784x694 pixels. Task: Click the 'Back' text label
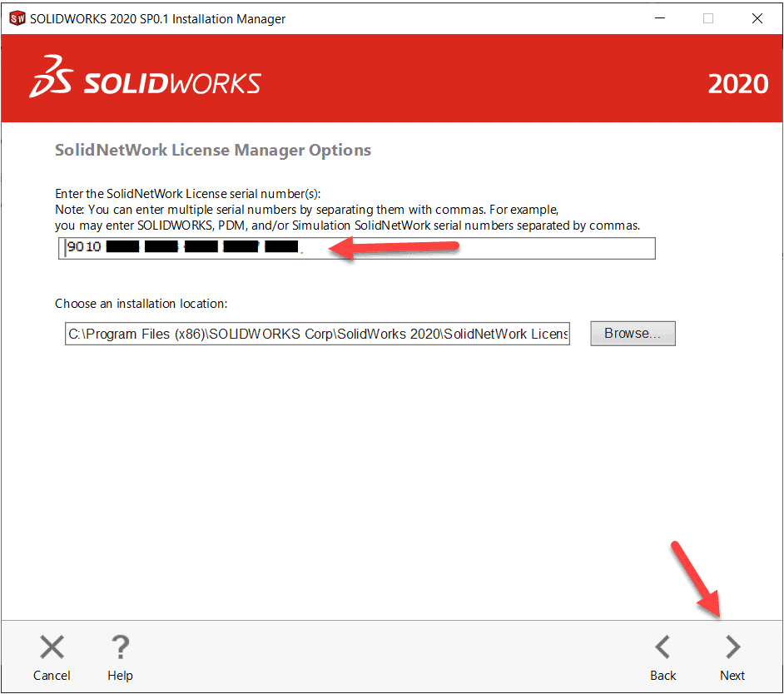click(662, 676)
